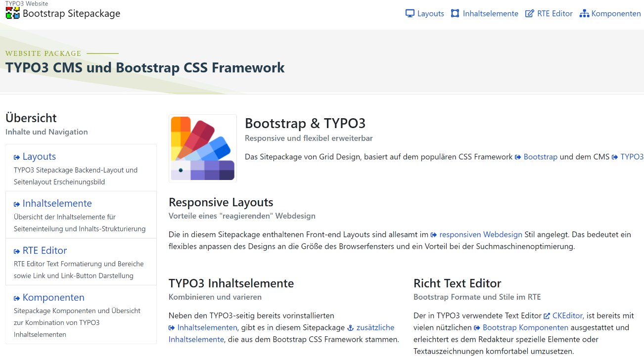This screenshot has height=362, width=644.
Task: Click the TYPO3 CMS und Bootstrap CSS Framework title
Action: [145, 68]
